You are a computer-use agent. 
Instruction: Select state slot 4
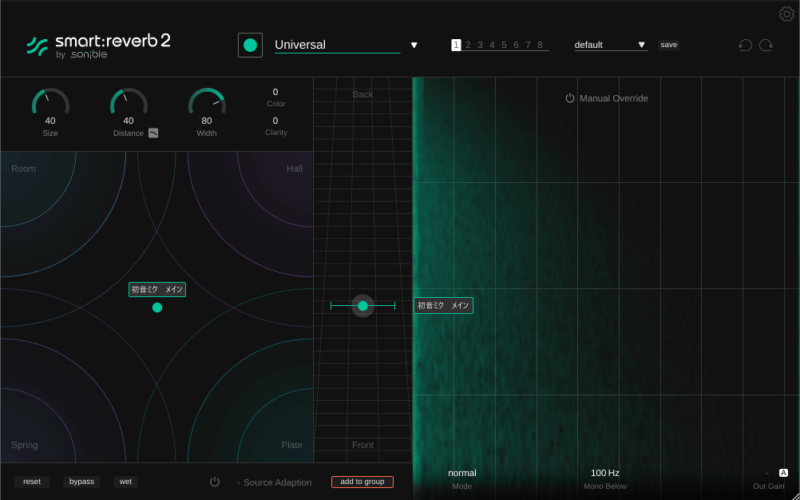tap(492, 45)
